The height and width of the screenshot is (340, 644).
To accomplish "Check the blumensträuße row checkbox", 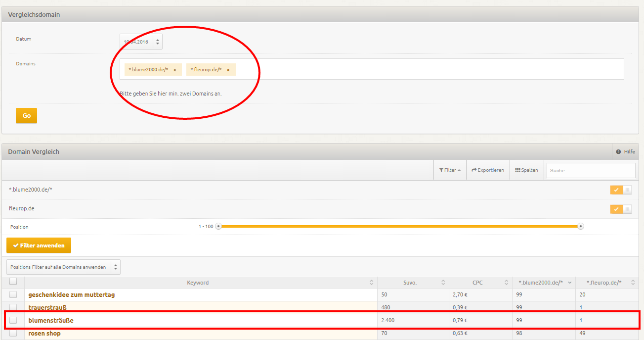I will tap(13, 320).
